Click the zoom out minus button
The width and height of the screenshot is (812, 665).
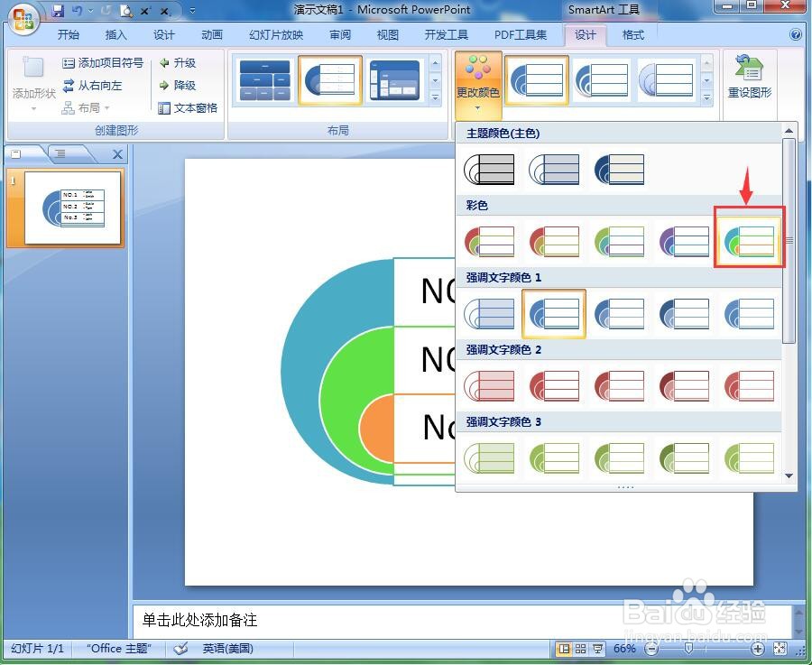652,649
